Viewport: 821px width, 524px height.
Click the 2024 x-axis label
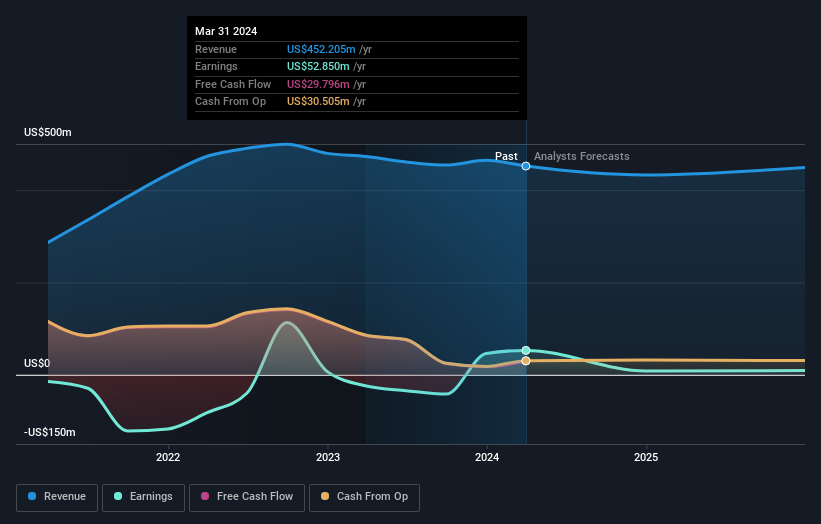point(487,458)
